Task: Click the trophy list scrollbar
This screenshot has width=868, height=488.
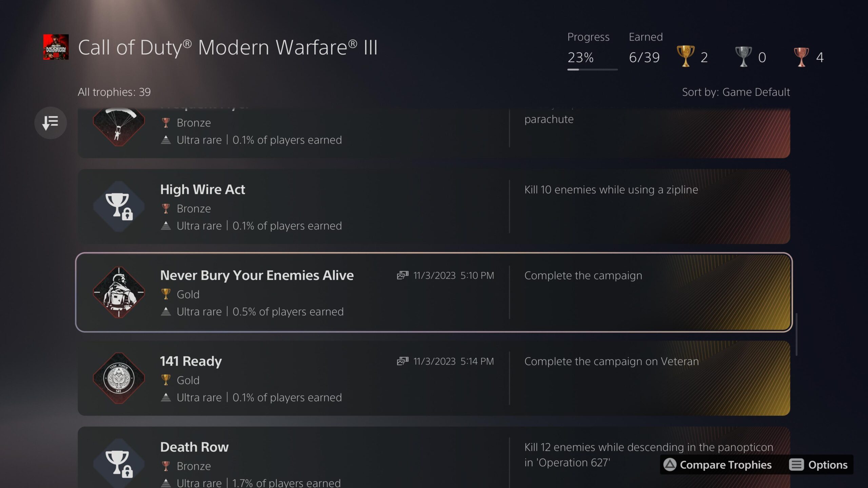Action: click(x=796, y=334)
